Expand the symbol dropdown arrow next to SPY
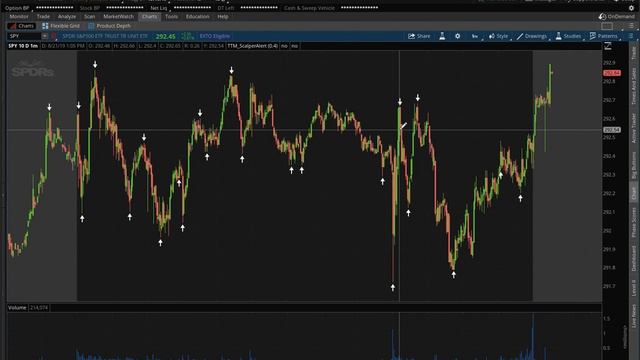The image size is (640, 360). point(44,36)
